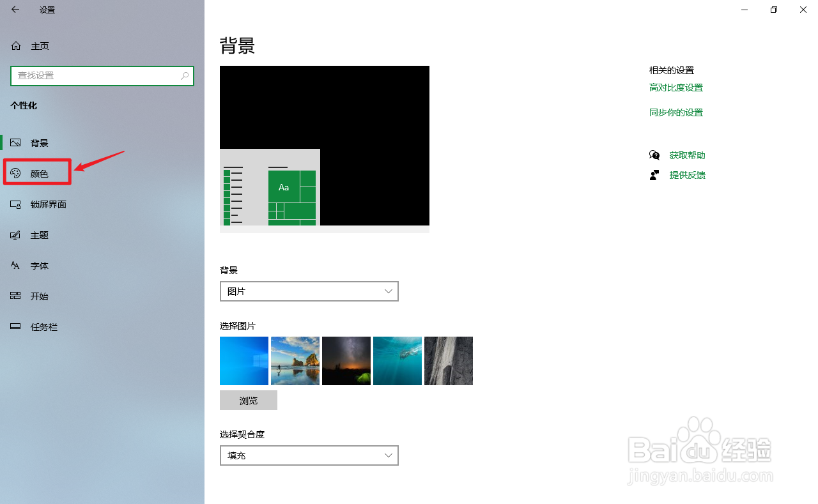Choose the gray rock cliff wallpaper
Viewport: 818px width, 504px height.
click(x=449, y=361)
